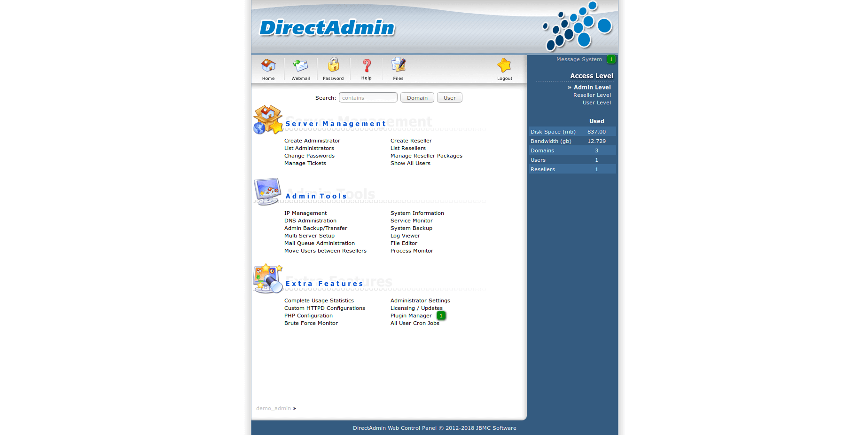The height and width of the screenshot is (435, 868).
Task: Focus the Search contains field
Action: (x=368, y=98)
